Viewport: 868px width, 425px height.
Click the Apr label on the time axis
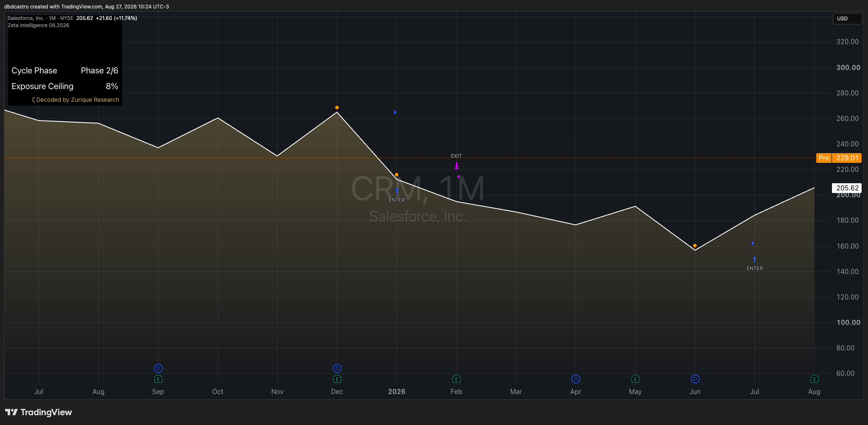tap(576, 391)
